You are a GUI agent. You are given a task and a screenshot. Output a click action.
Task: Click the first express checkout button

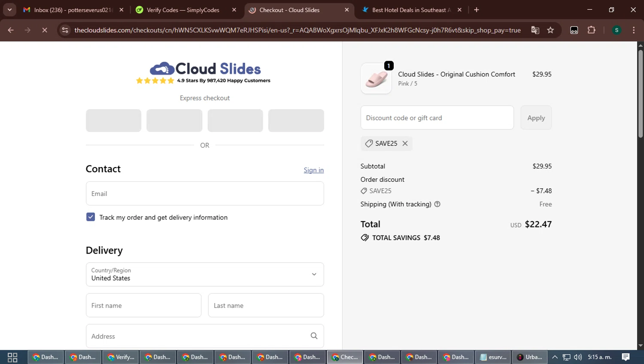tap(113, 120)
